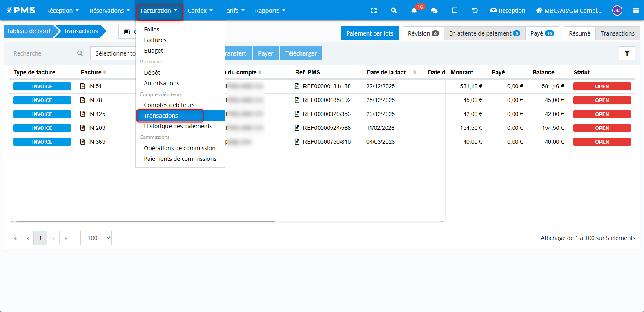Click the document icon next to REF00000181/188

pyautogui.click(x=297, y=86)
